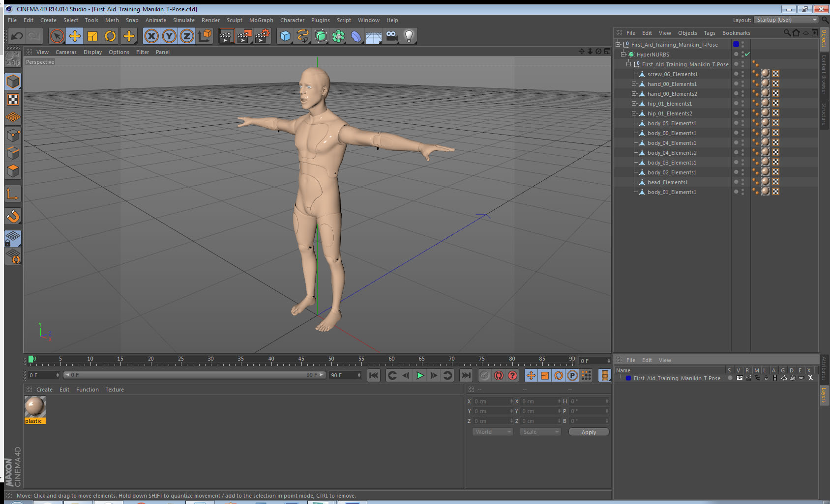
Task: Click the Apply button
Action: tap(589, 432)
